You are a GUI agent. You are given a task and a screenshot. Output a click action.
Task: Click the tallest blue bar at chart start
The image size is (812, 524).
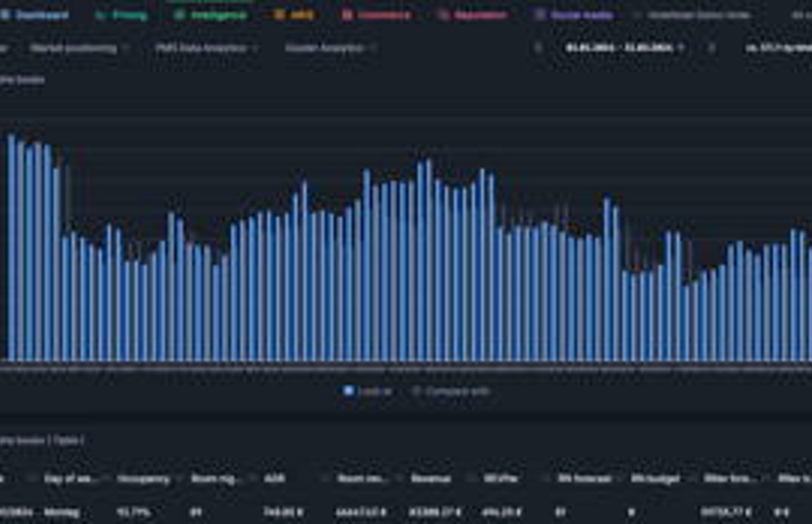[11, 248]
